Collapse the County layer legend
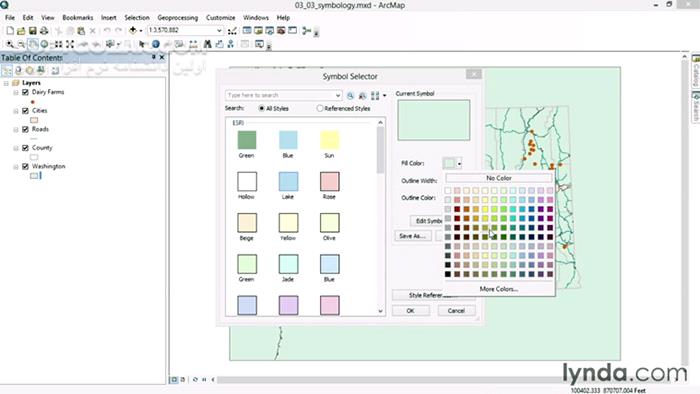Screen dimensions: 700x394 16,148
